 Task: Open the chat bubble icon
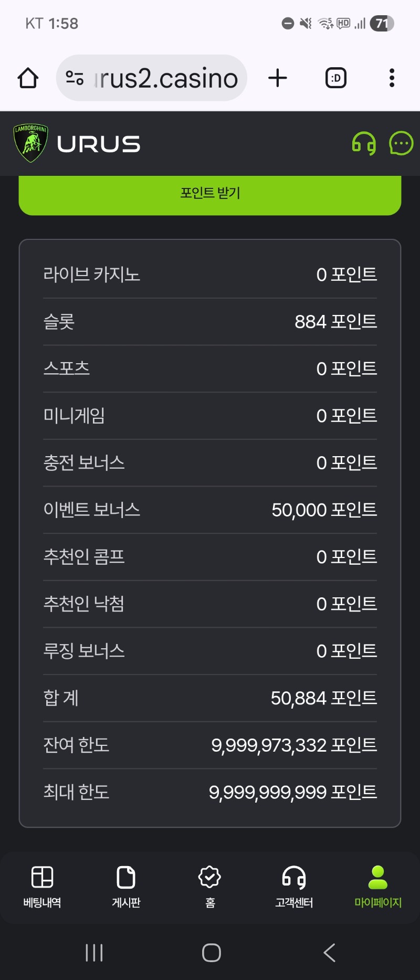[401, 143]
